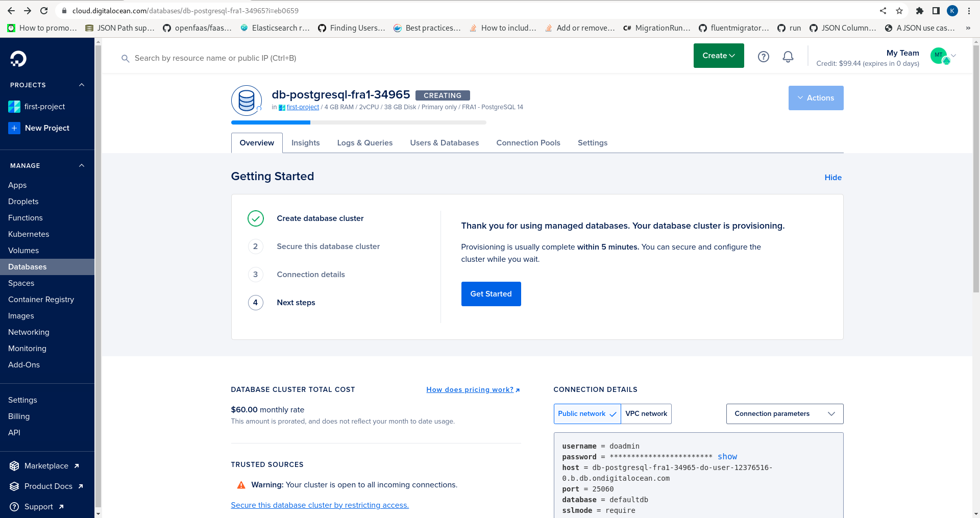
Task: Select Public network option
Action: [587, 414]
